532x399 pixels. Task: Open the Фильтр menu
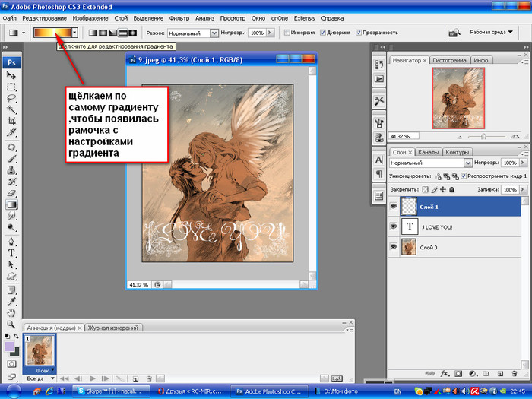coord(179,18)
